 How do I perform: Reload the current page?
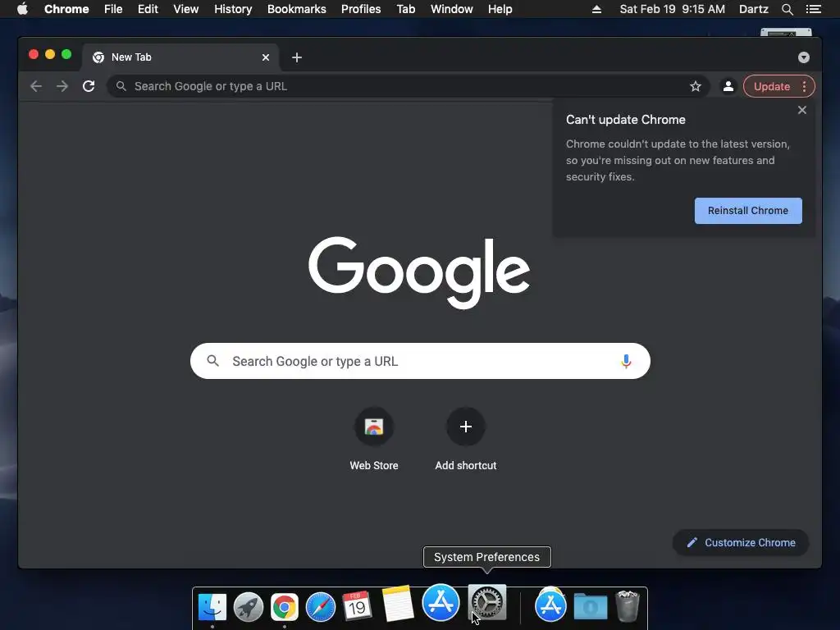[89, 86]
